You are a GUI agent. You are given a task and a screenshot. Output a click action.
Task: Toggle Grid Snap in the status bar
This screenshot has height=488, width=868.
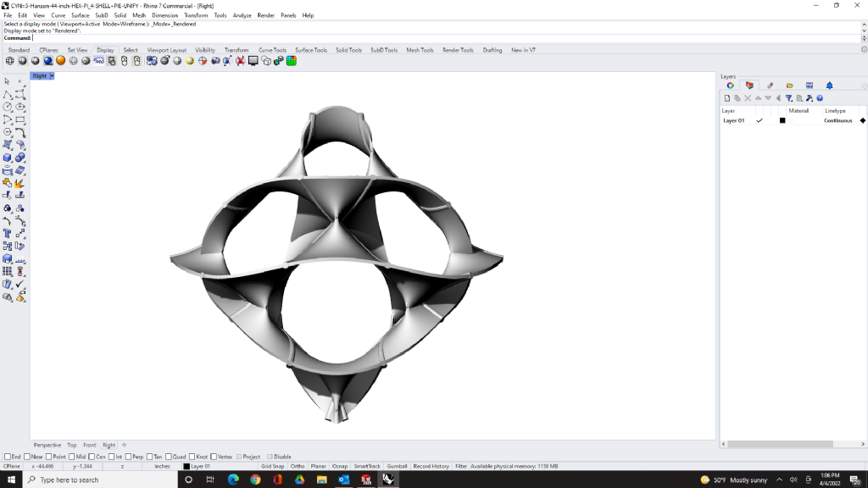click(272, 466)
